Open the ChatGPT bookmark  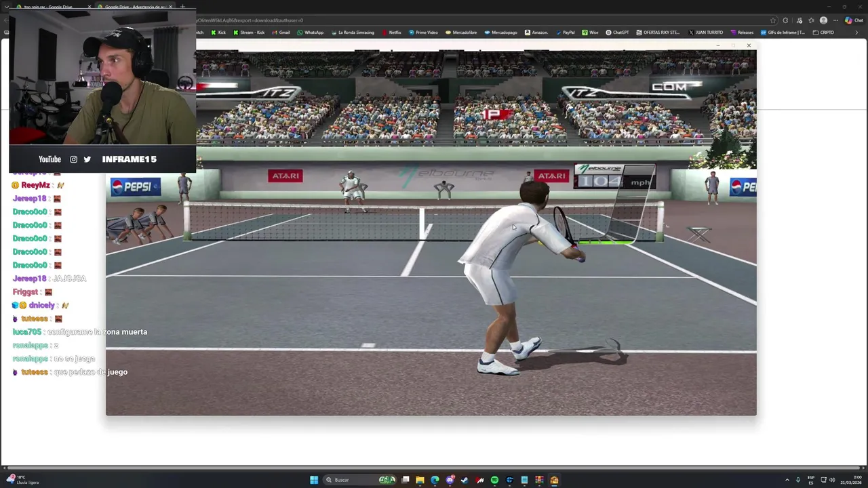pos(618,33)
